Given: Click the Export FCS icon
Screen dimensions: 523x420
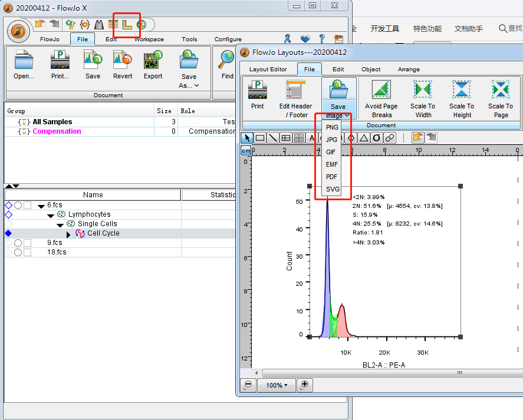Looking at the screenshot, I should [x=153, y=59].
